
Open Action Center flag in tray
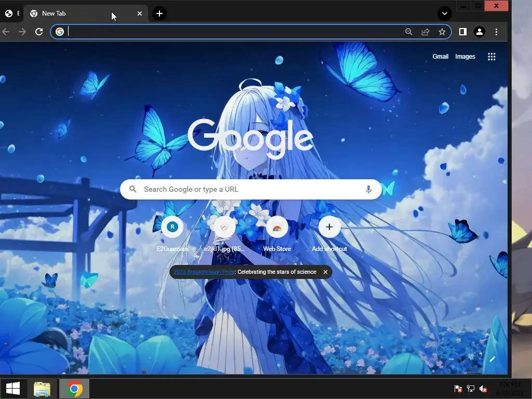[458, 389]
